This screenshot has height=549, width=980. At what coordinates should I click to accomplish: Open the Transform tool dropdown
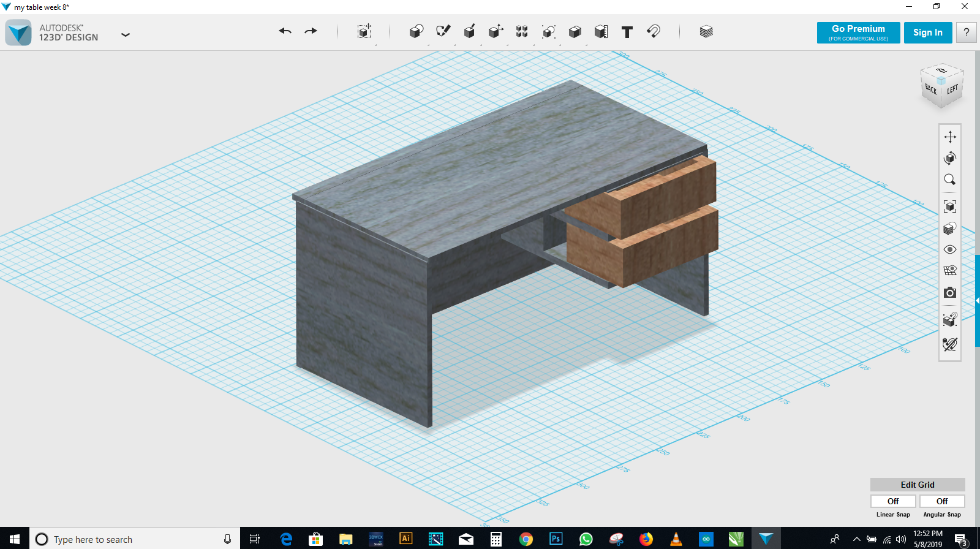pyautogui.click(x=364, y=32)
